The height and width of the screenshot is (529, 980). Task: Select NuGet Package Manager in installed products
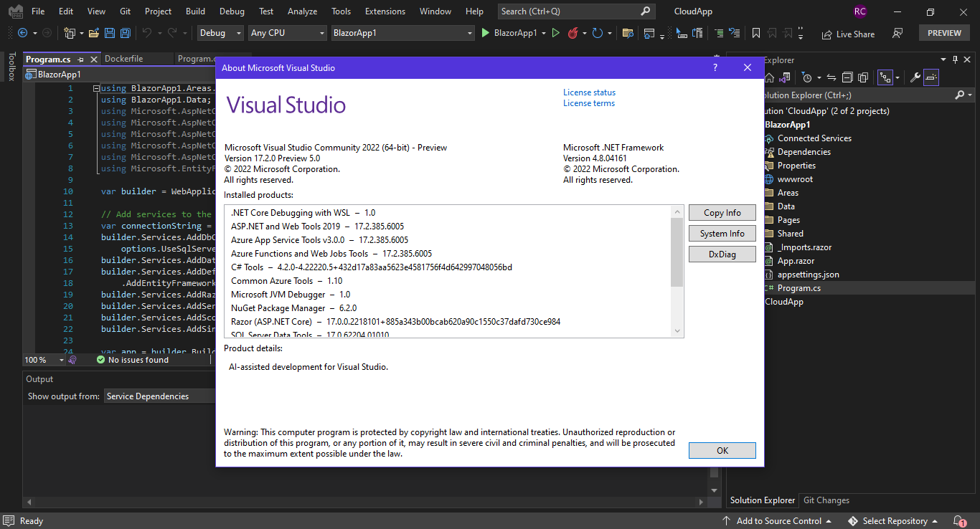click(x=293, y=308)
